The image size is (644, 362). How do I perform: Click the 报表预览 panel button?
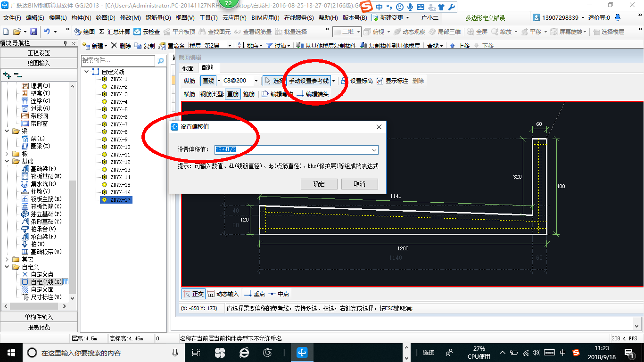[39, 327]
